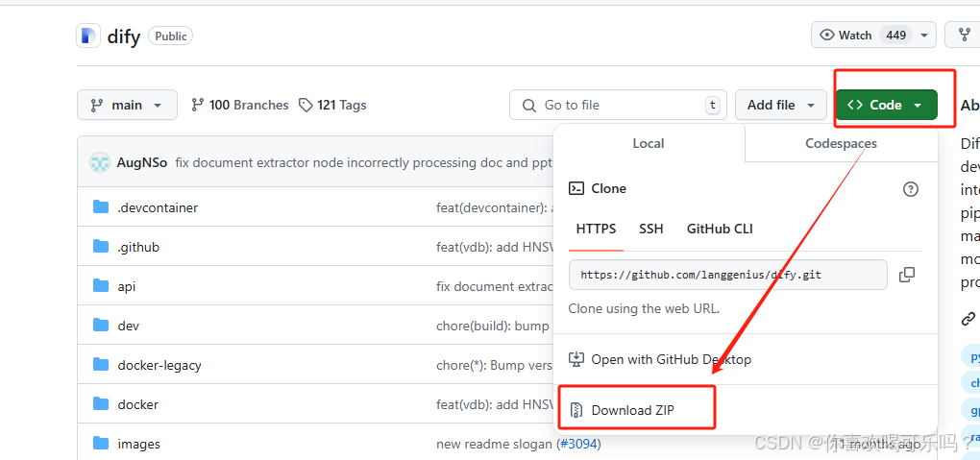Open the api directory name
Screen dimensions: 980x460
pos(126,286)
